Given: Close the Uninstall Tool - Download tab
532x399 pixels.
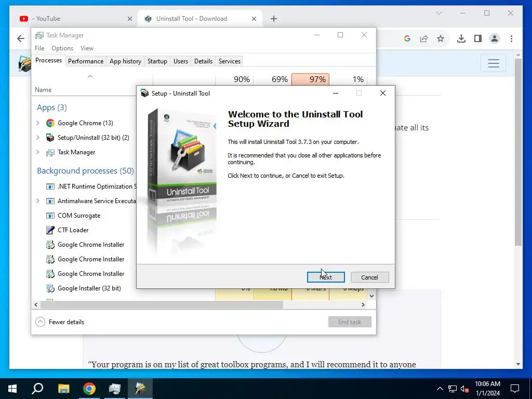Looking at the screenshot, I should (254, 19).
